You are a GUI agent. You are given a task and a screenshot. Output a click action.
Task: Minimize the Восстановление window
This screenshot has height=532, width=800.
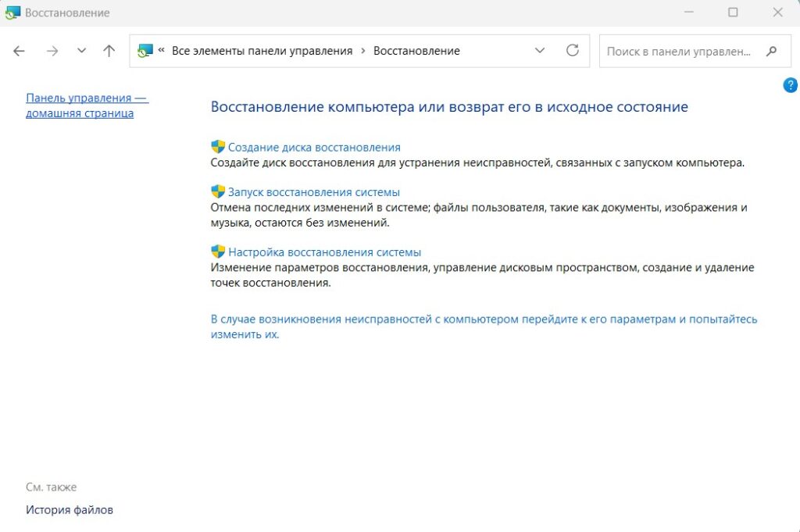pyautogui.click(x=689, y=12)
